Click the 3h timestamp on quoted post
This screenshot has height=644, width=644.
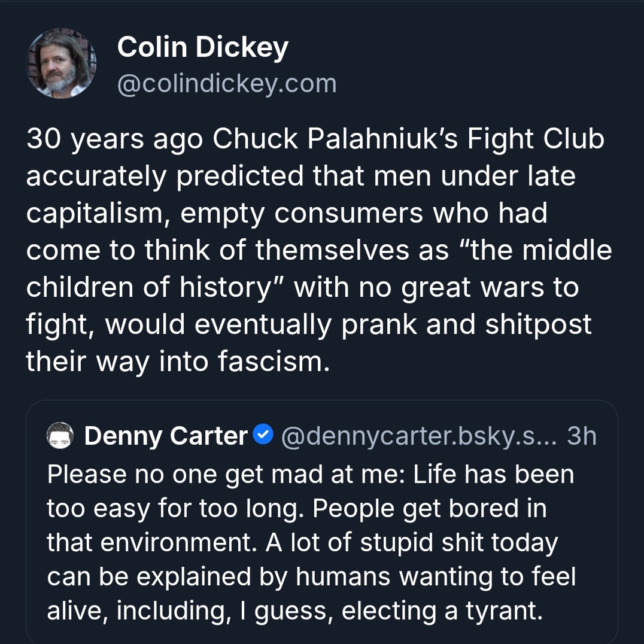tap(581, 436)
